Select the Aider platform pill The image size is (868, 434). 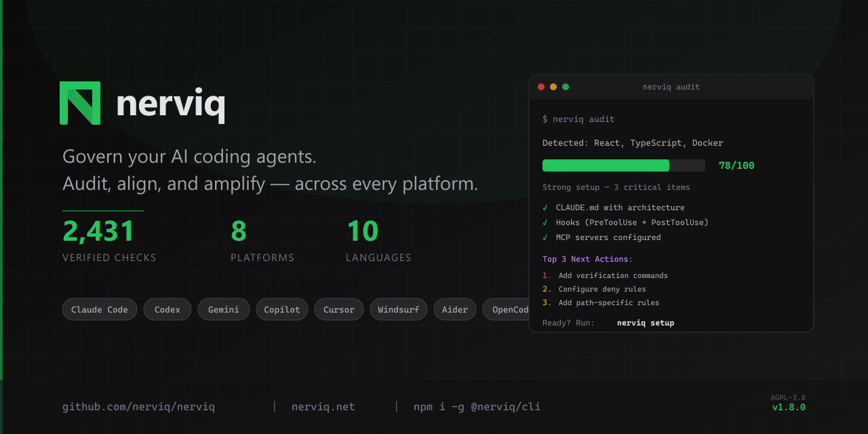pos(455,309)
